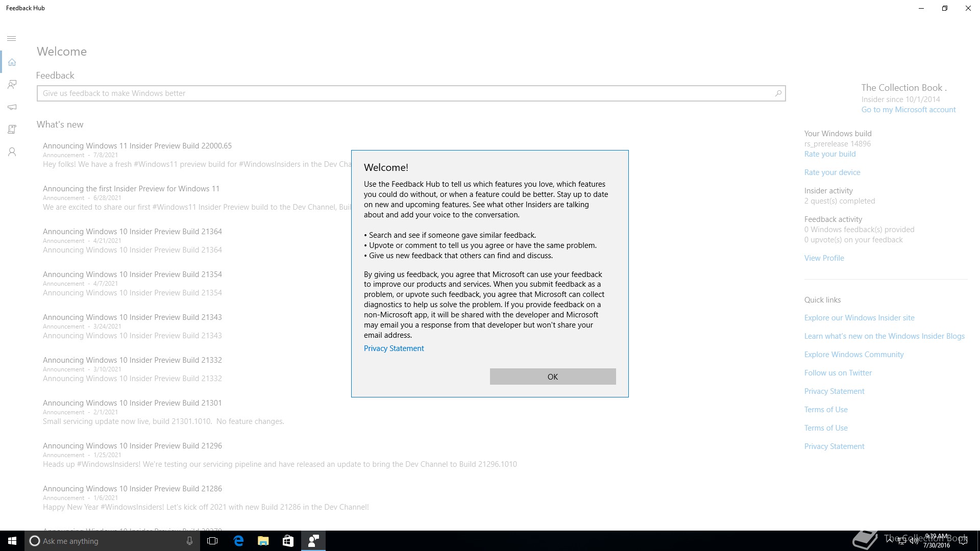Go to Home in sidebar
Image resolution: width=980 pixels, height=551 pixels.
click(12, 62)
